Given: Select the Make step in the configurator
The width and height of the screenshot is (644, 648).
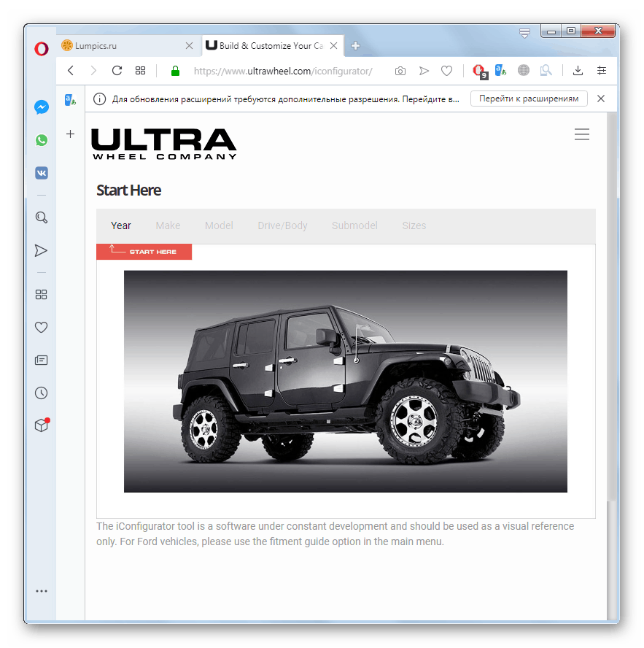Looking at the screenshot, I should (167, 225).
